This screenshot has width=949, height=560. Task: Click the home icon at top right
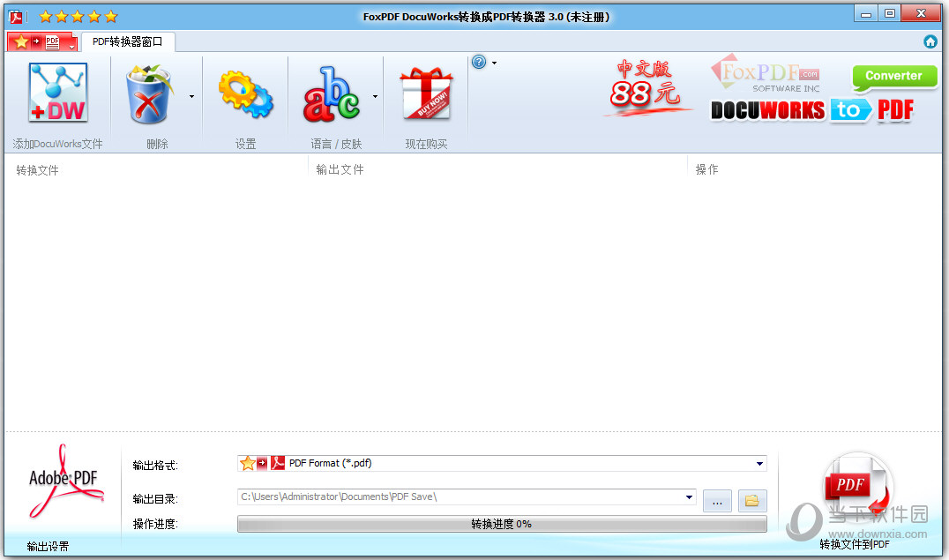point(930,41)
